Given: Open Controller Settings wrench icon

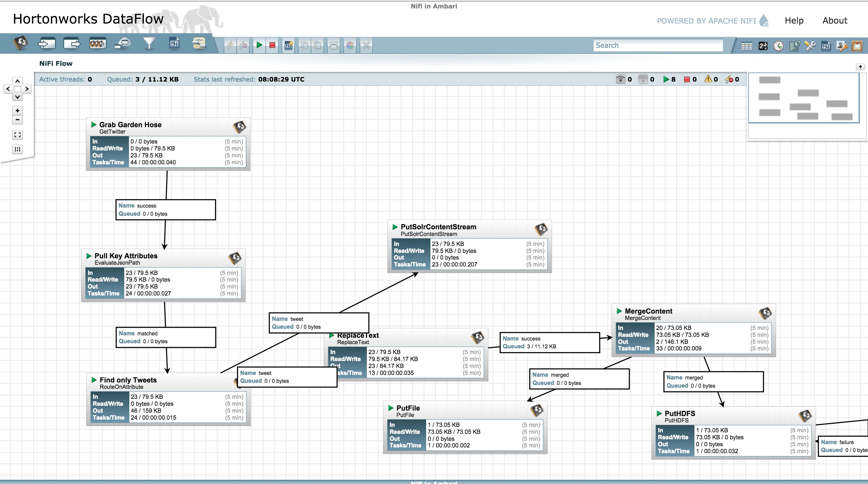Looking at the screenshot, I should [810, 46].
